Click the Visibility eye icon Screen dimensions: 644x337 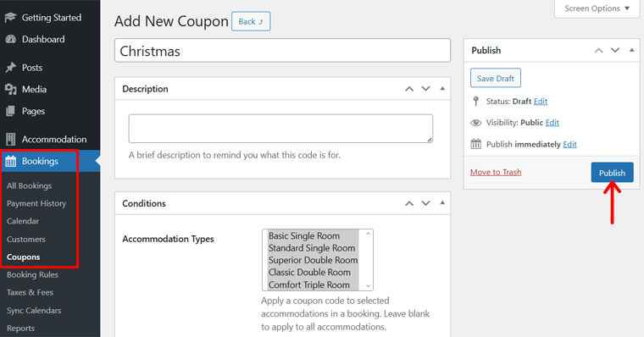(x=475, y=122)
